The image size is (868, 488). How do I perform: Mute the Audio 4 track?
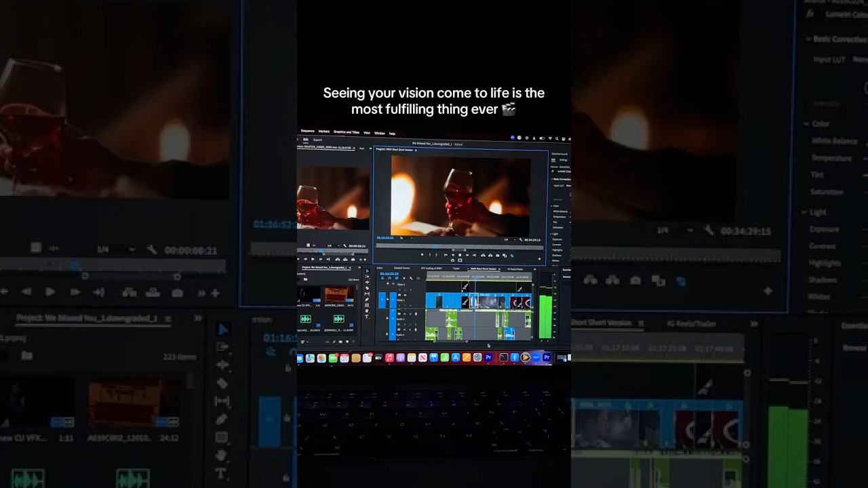click(405, 329)
